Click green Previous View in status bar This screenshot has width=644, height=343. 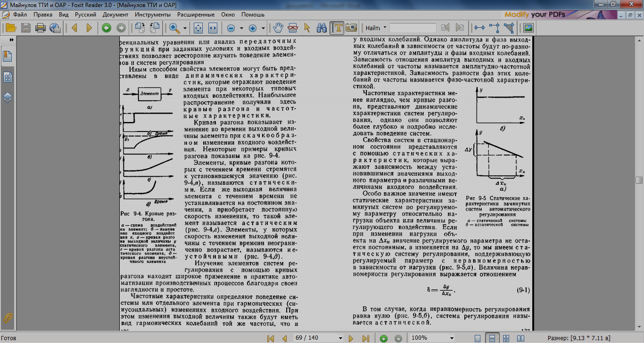[384, 338]
